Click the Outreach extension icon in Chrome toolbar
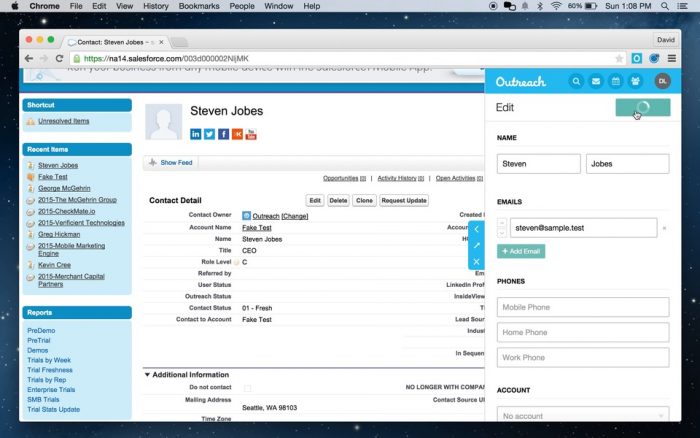700x438 pixels. pyautogui.click(x=637, y=58)
